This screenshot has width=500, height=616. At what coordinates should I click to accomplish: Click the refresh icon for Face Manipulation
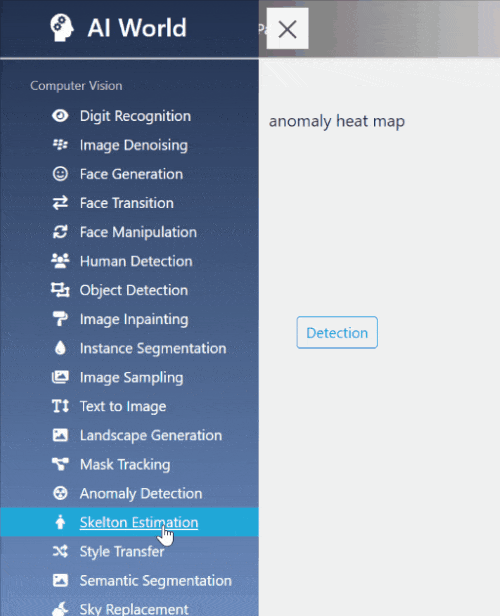coord(60,232)
